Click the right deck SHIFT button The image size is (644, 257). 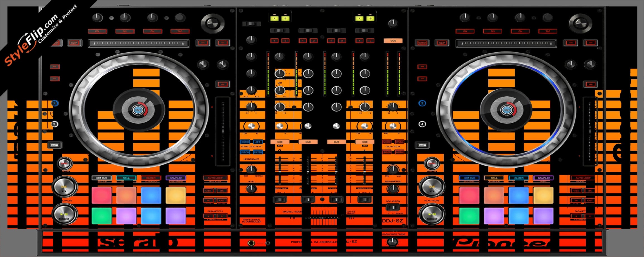[x=422, y=145]
